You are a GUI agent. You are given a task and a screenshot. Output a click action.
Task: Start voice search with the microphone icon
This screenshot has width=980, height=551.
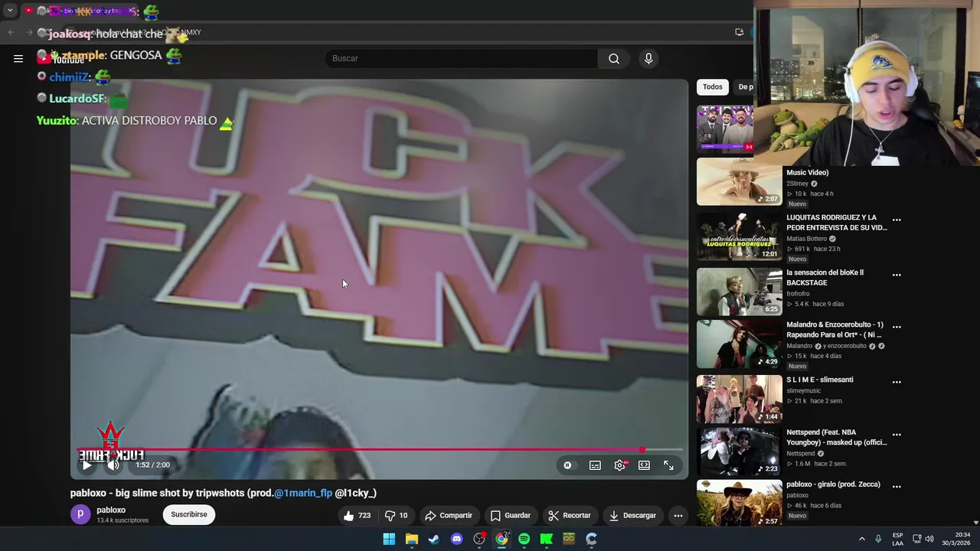coord(648,58)
